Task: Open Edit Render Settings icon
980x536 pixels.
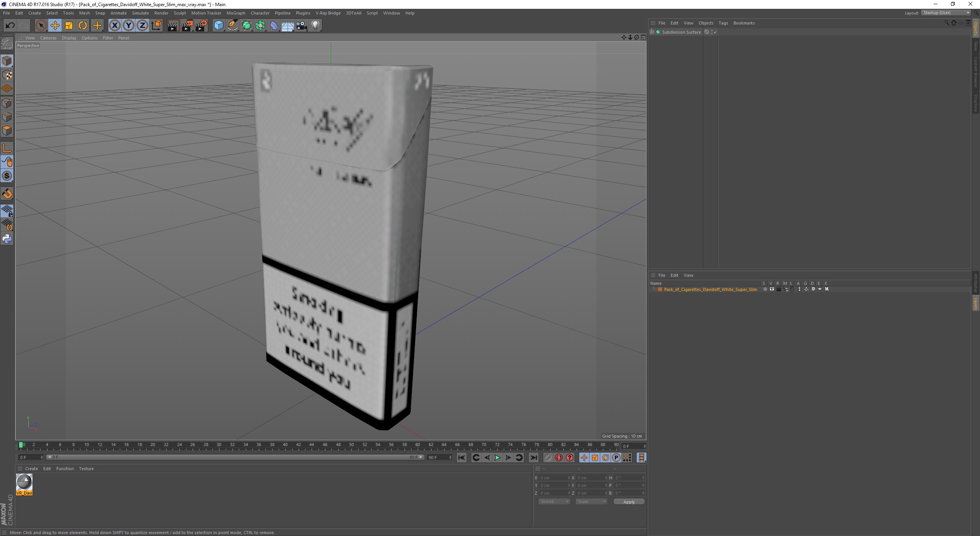Action: (201, 26)
